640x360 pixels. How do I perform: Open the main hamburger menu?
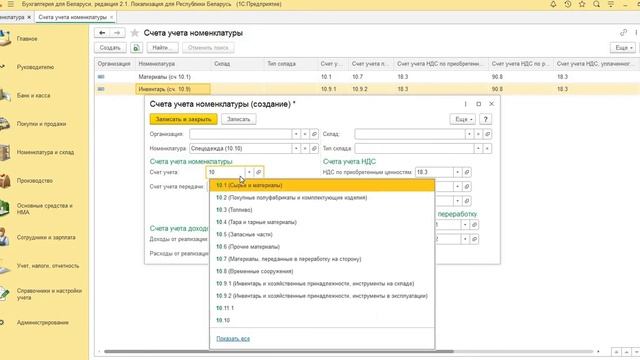[x=11, y=4]
